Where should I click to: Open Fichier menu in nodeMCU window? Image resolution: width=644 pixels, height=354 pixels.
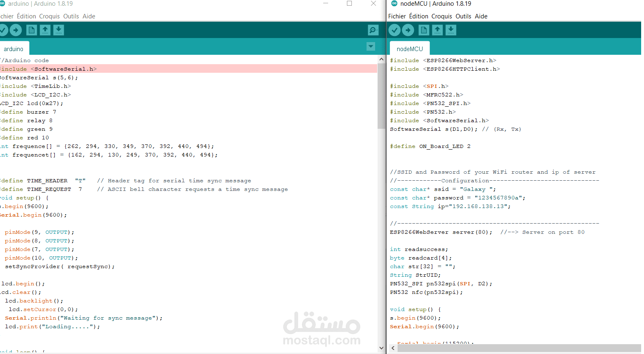(x=397, y=16)
